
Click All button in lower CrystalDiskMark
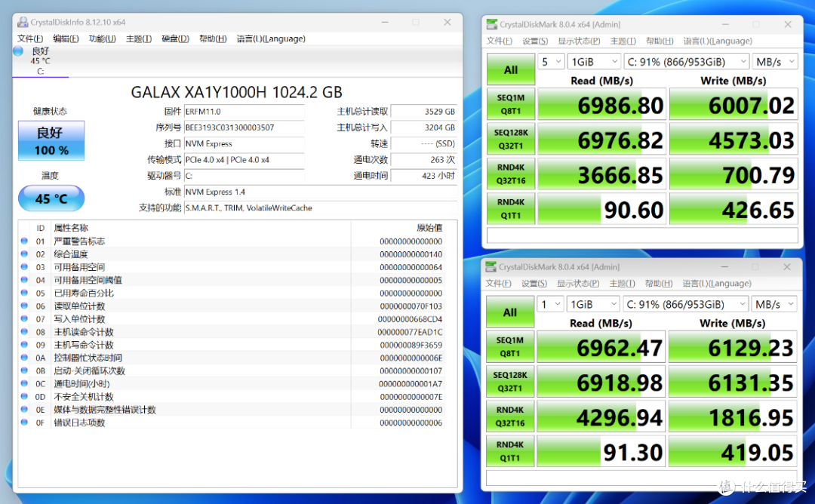tap(509, 312)
